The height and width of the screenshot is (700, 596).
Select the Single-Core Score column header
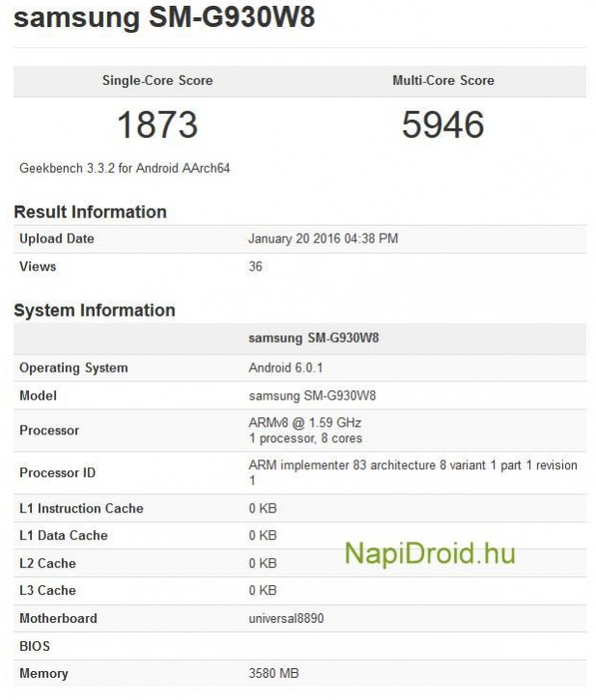[x=157, y=80]
